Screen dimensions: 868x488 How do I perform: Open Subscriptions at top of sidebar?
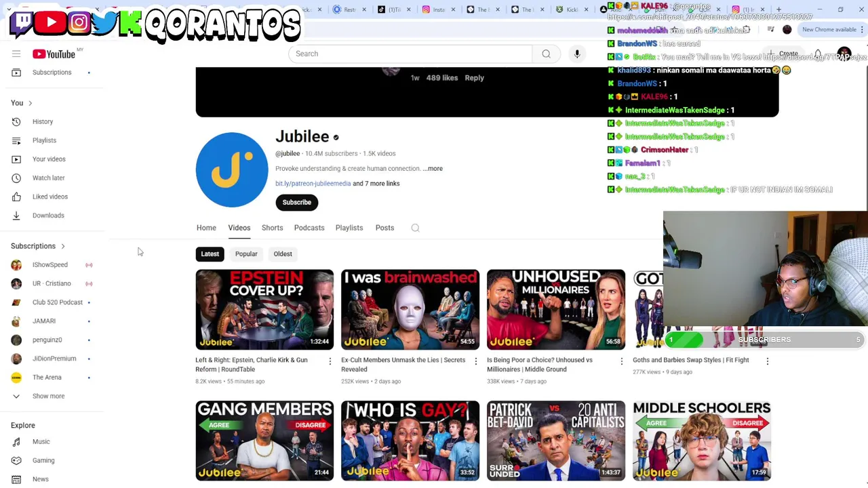tap(52, 73)
